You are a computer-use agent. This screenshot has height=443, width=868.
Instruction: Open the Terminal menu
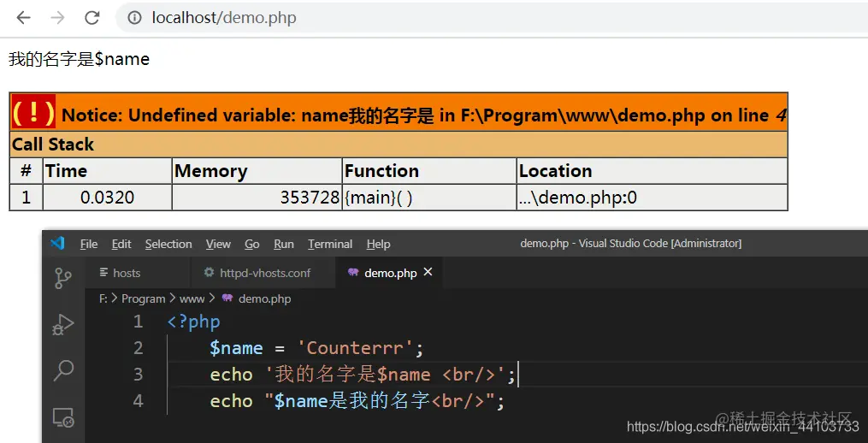click(x=330, y=245)
